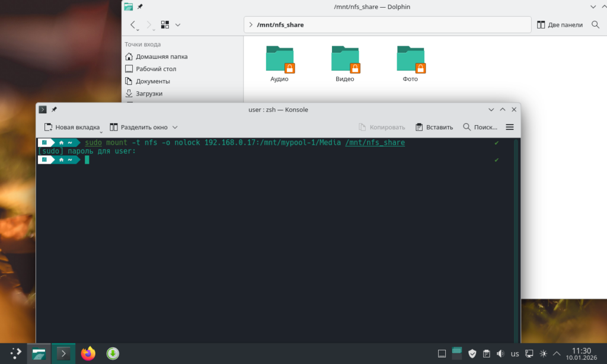Show hidden system tray icons
The width and height of the screenshot is (607, 364).
pos(557,353)
